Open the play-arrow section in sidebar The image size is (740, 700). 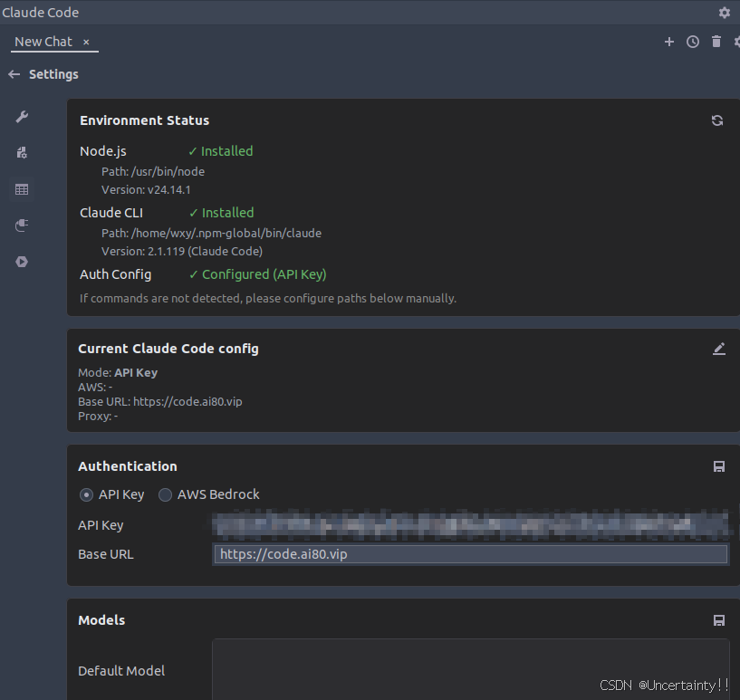point(22,262)
